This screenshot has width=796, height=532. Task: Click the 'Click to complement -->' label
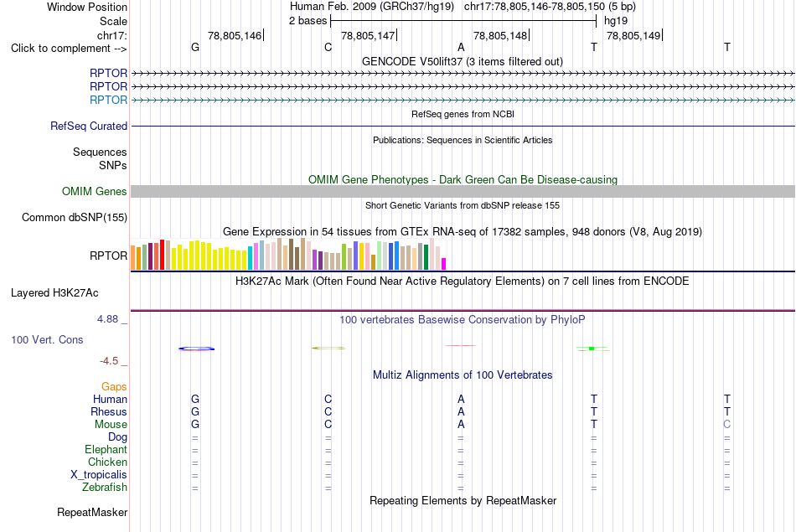(x=69, y=49)
